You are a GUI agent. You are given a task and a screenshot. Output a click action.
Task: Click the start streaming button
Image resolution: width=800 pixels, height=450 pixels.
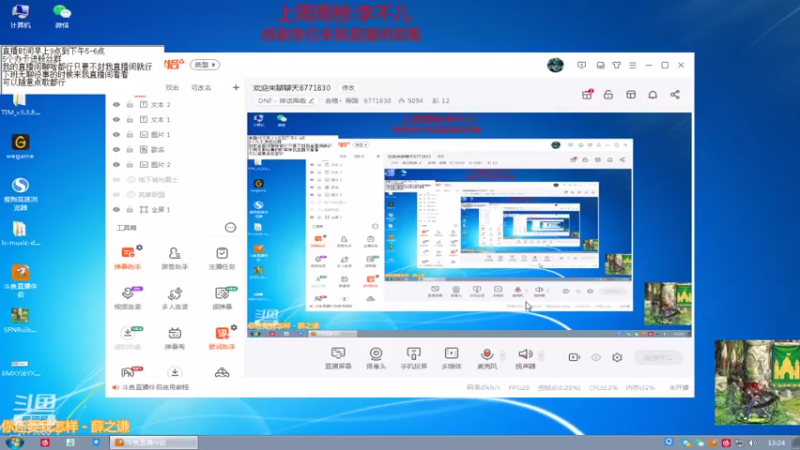click(x=658, y=357)
